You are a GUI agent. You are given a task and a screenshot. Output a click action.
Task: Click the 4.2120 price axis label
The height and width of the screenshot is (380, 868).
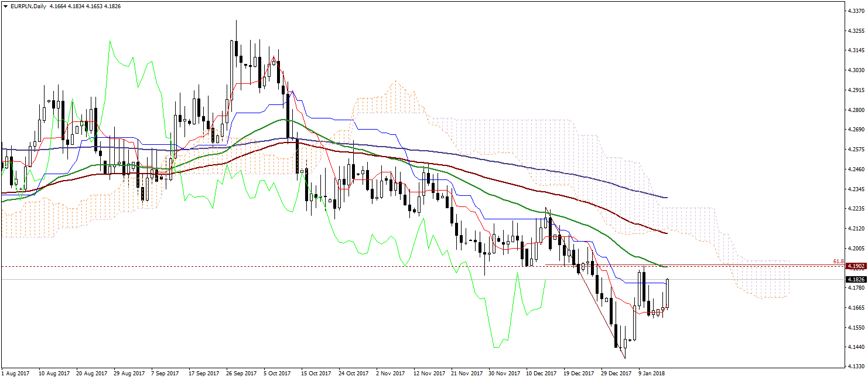click(856, 229)
